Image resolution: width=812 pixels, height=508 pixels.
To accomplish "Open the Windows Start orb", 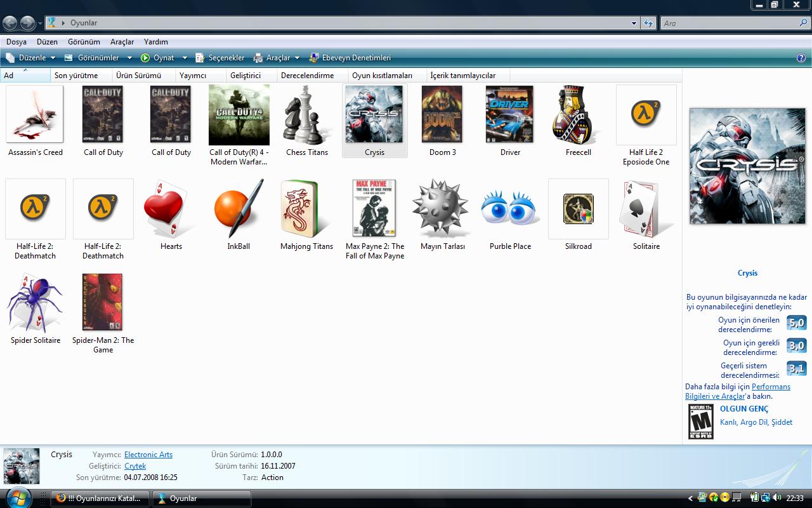I will pos(18,497).
